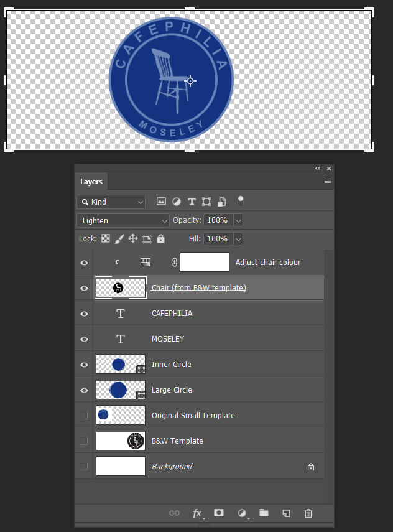Show the Original Small Template layer
This screenshot has width=393, height=532.
(84, 415)
